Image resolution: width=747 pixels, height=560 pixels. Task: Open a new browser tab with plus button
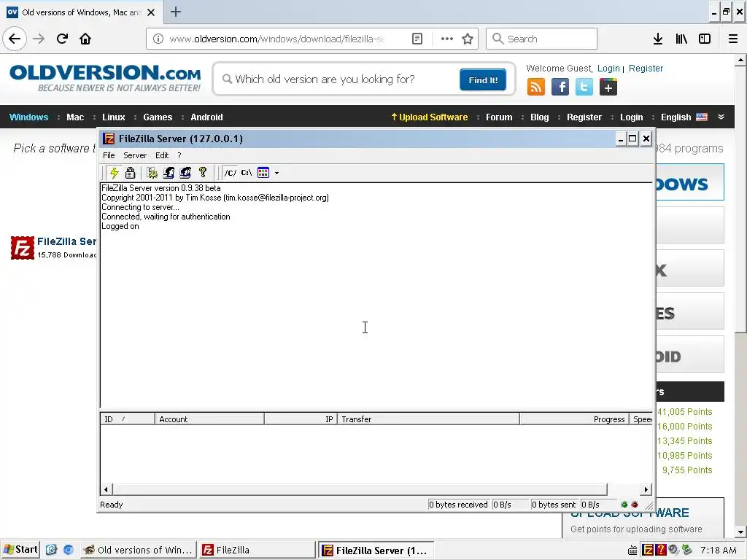click(176, 12)
